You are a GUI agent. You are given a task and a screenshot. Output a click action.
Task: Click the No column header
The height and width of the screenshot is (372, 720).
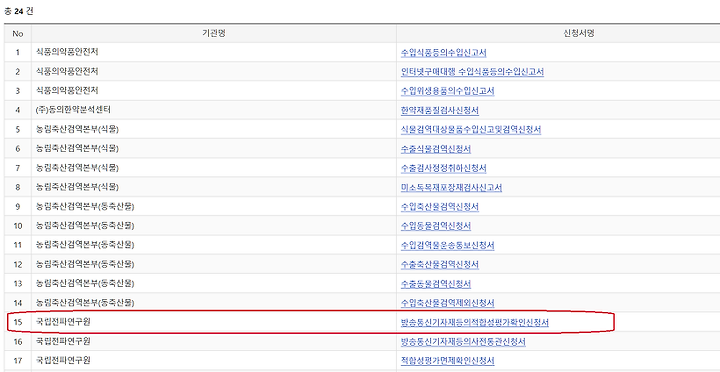[x=18, y=34]
